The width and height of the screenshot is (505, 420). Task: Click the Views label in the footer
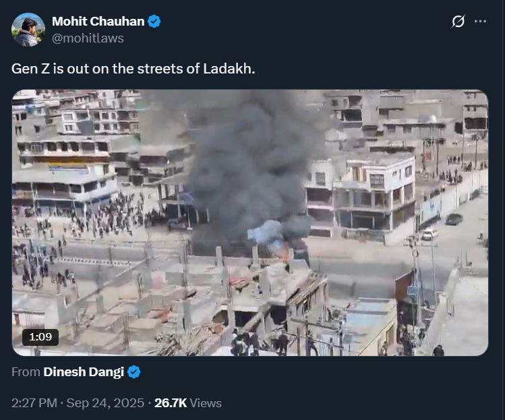pyautogui.click(x=206, y=403)
